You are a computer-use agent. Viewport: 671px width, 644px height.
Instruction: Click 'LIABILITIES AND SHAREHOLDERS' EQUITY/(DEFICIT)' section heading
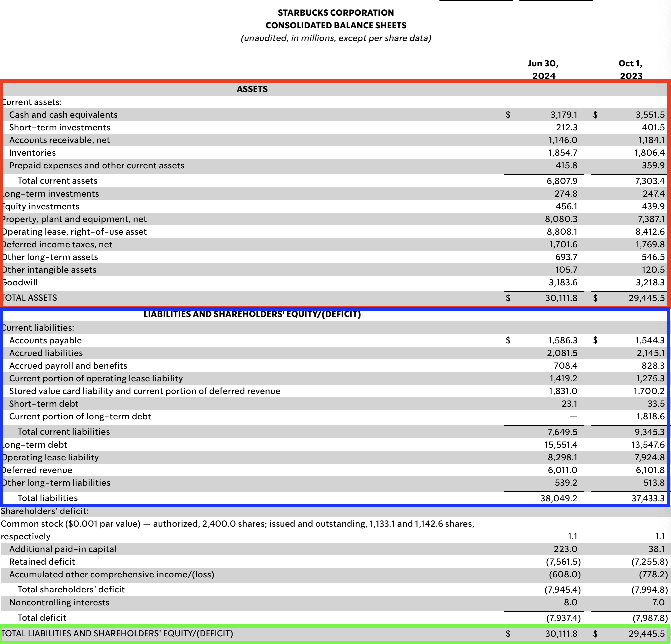pyautogui.click(x=252, y=314)
